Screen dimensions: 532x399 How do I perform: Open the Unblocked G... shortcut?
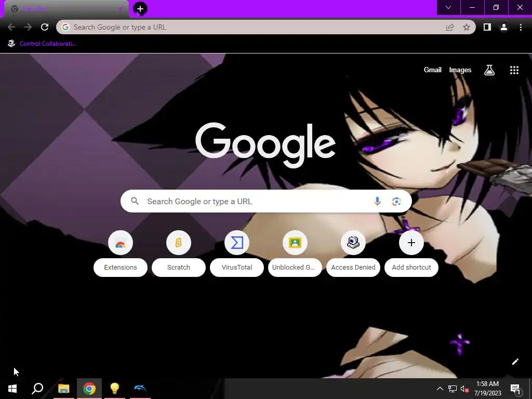click(x=295, y=254)
